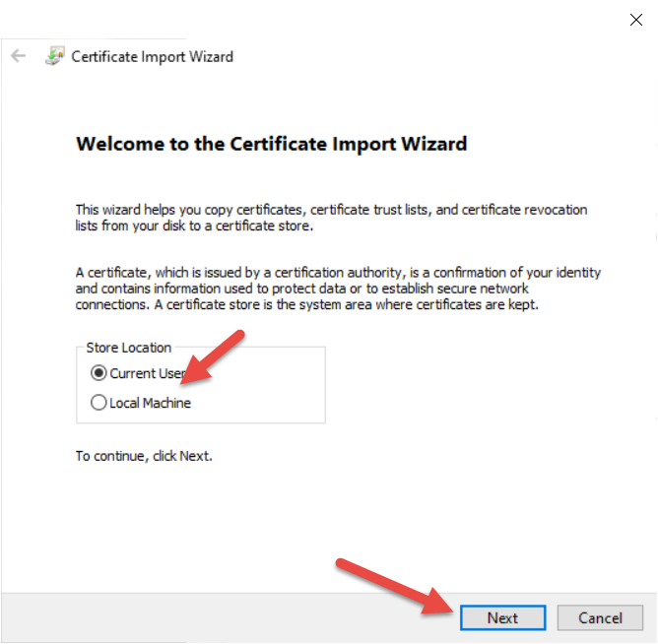Click the 'To continue, click Next.' text

pos(144,456)
